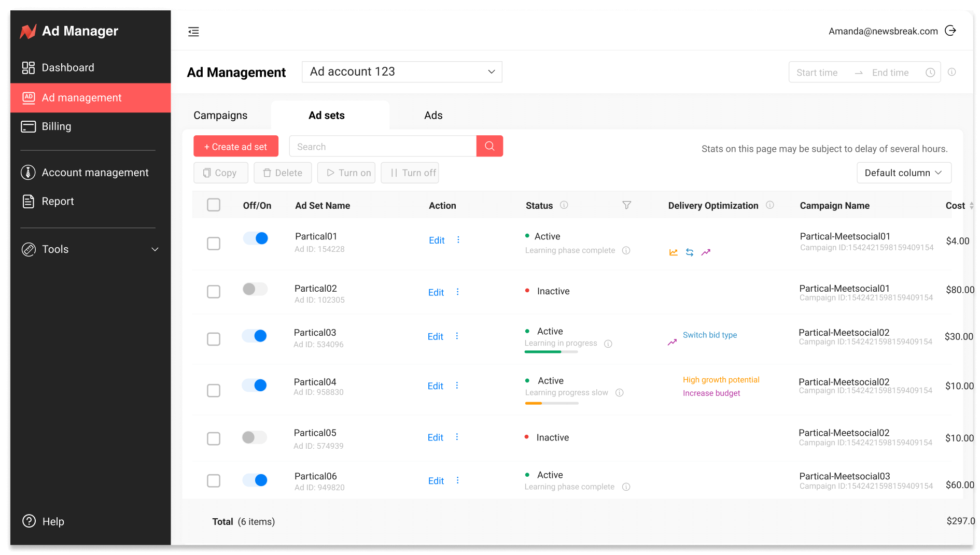Click the Switch bid type link for Partical03
Image resolution: width=980 pixels, height=555 pixels.
tap(709, 335)
